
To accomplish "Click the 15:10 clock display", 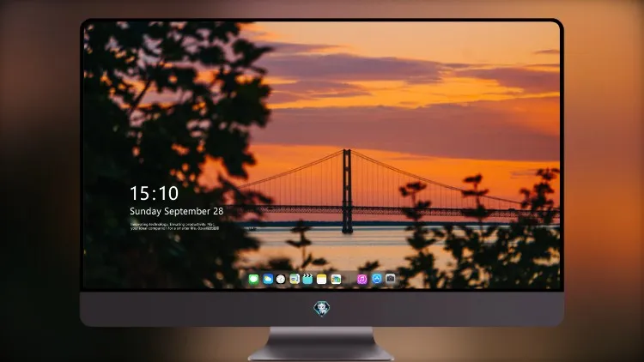I will click(154, 193).
